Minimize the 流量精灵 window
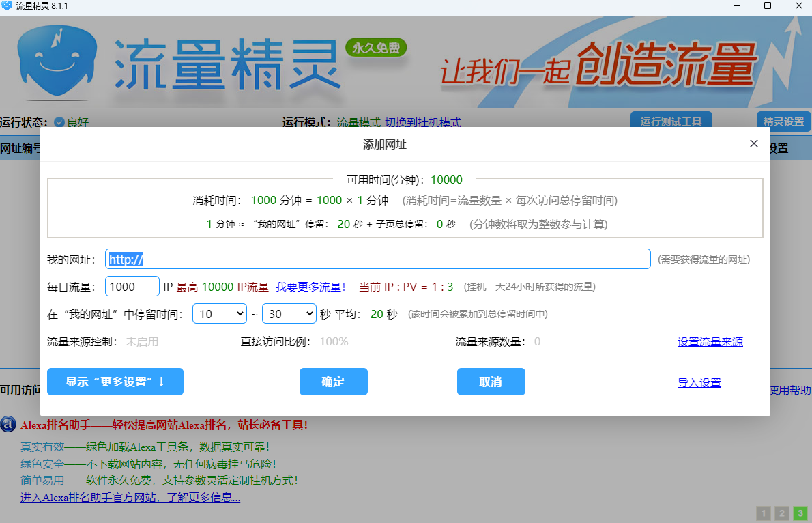This screenshot has height=523, width=812. [x=737, y=5]
